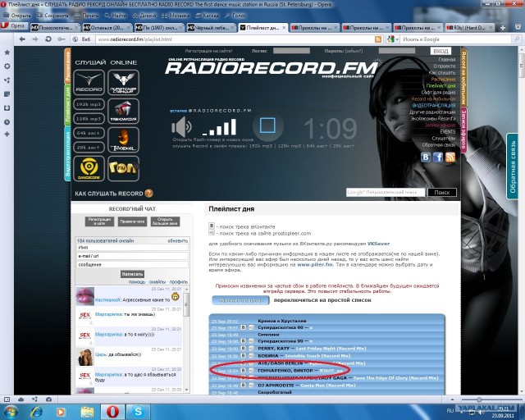Add a new tab with plus button
Viewport: 525px width, 420px height.
pyautogui.click(x=503, y=28)
